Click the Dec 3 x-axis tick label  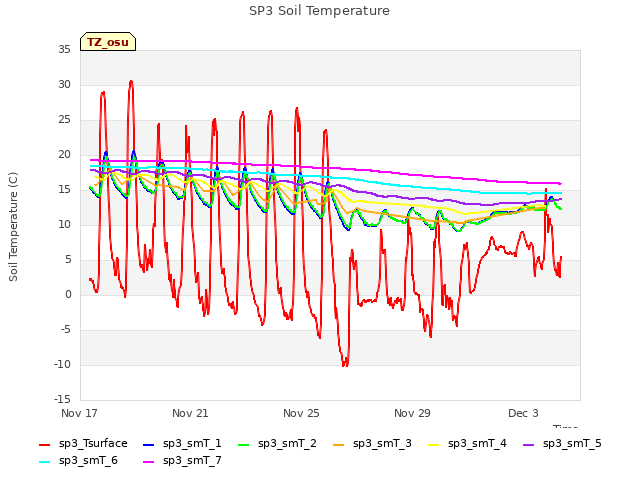pos(523,413)
